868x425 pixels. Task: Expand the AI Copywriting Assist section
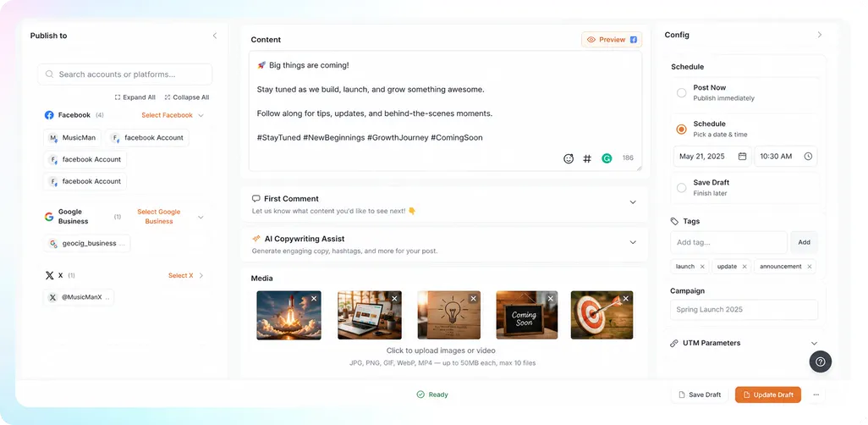point(633,242)
